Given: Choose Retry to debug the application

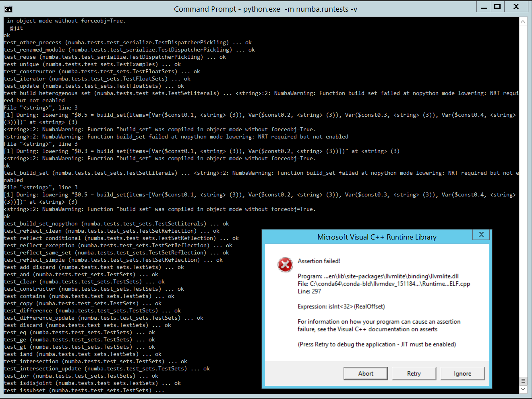Looking at the screenshot, I should [x=414, y=374].
